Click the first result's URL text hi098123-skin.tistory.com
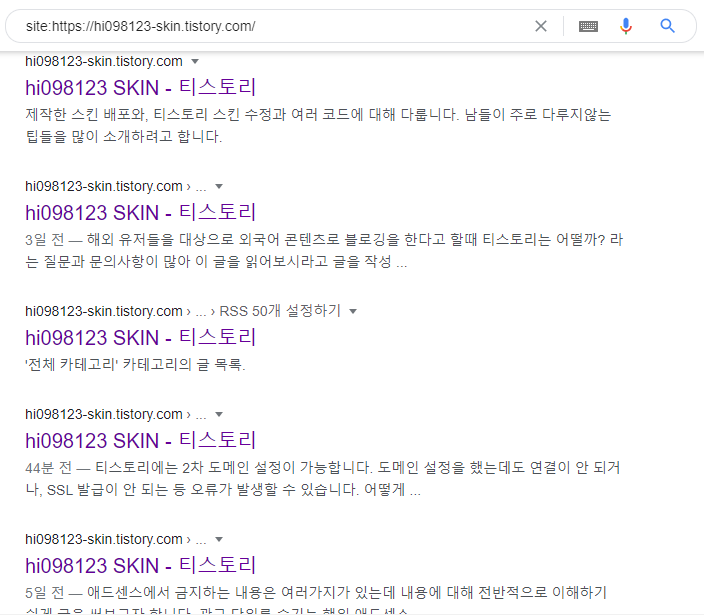The image size is (704, 615). pos(104,61)
